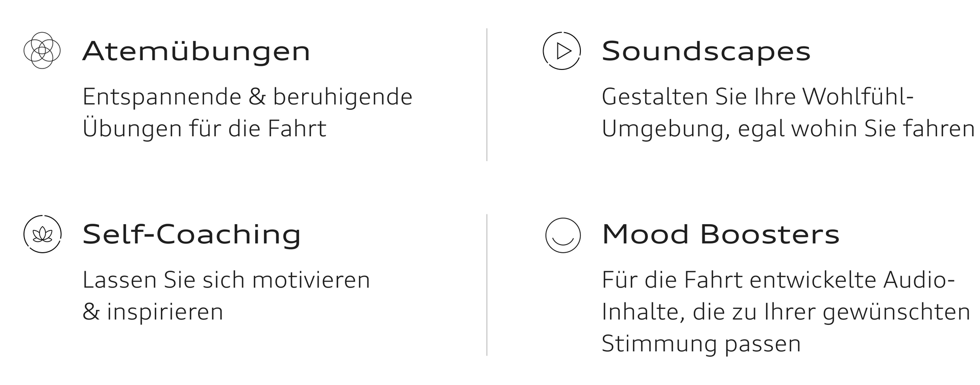Image resolution: width=980 pixels, height=385 pixels.
Task: Click the smiley face Mood Boosters icon
Action: point(563,235)
